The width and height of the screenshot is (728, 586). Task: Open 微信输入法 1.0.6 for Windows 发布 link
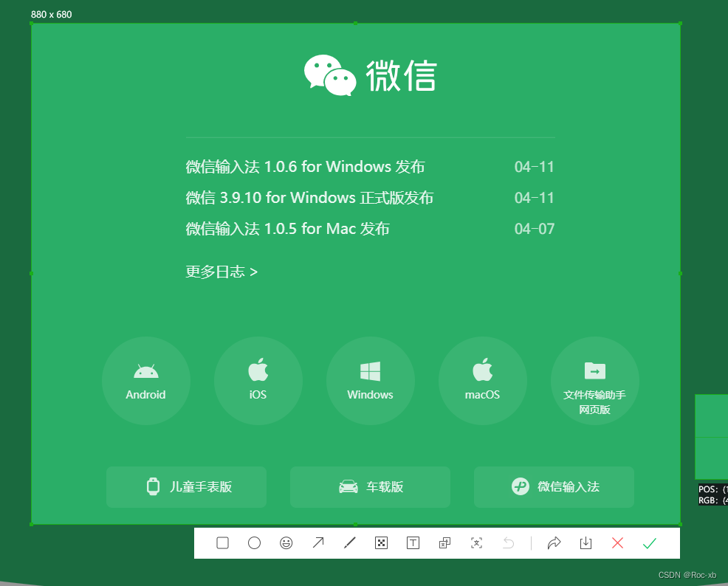[305, 167]
